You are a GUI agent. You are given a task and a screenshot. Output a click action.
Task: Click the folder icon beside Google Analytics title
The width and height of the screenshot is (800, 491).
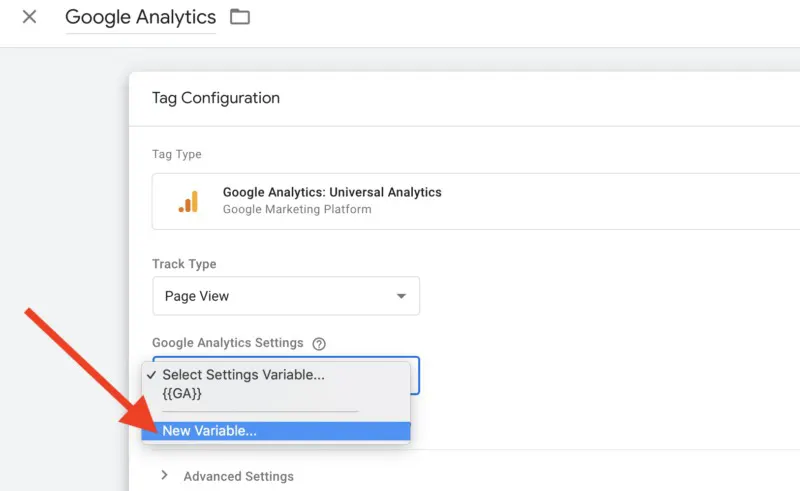240,17
